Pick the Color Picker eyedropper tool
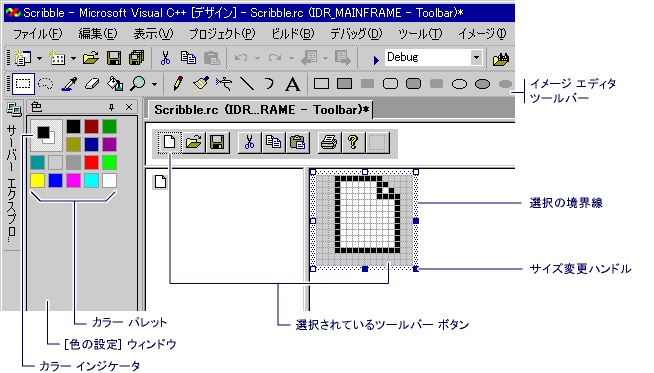The width and height of the screenshot is (654, 373). point(69,84)
